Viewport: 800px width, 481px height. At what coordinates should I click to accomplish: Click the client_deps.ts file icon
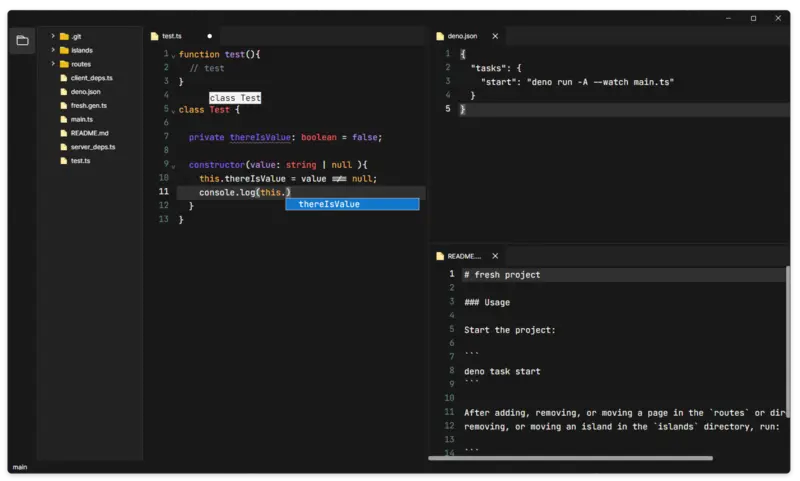[64, 78]
